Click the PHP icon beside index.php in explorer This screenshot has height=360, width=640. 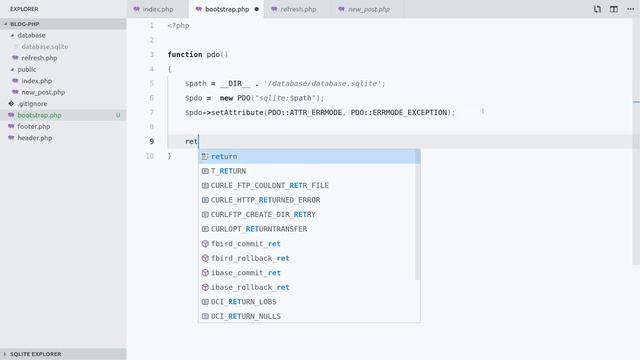click(x=15, y=81)
